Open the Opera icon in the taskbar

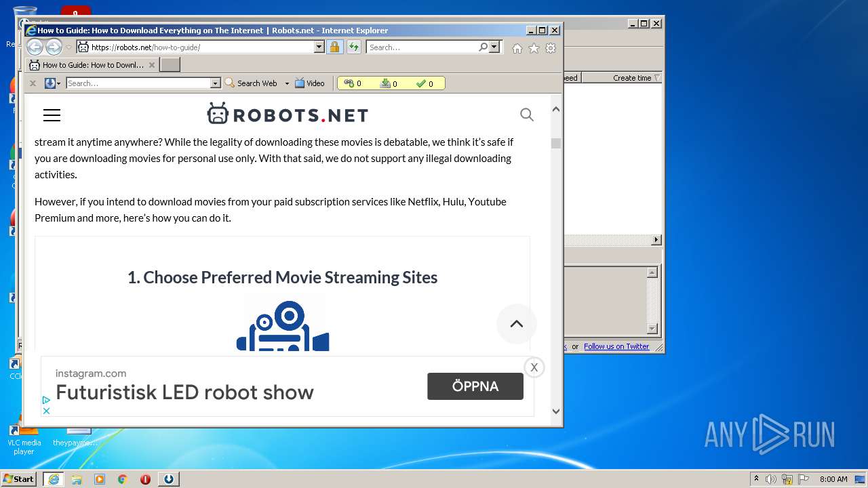pyautogui.click(x=145, y=479)
